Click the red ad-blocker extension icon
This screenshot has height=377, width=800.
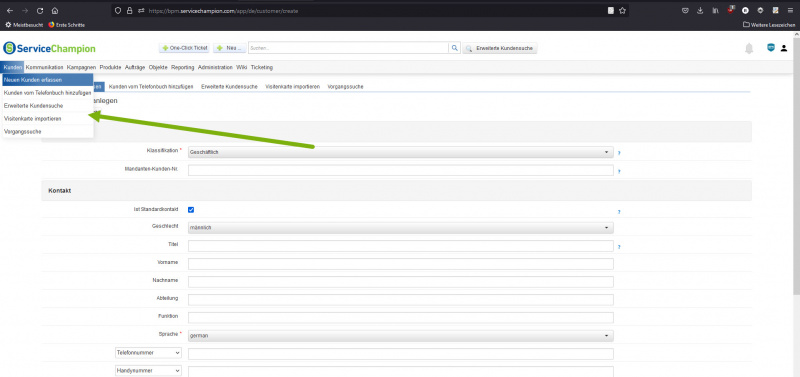click(731, 10)
